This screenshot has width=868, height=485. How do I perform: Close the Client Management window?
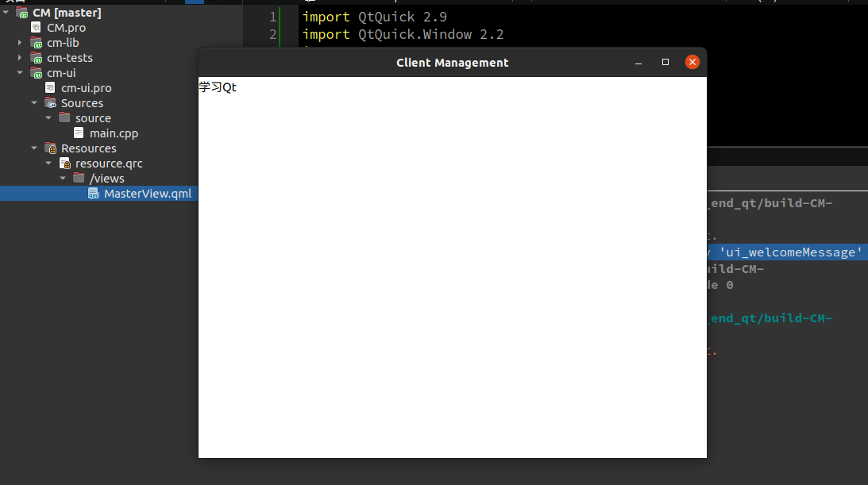pos(692,62)
